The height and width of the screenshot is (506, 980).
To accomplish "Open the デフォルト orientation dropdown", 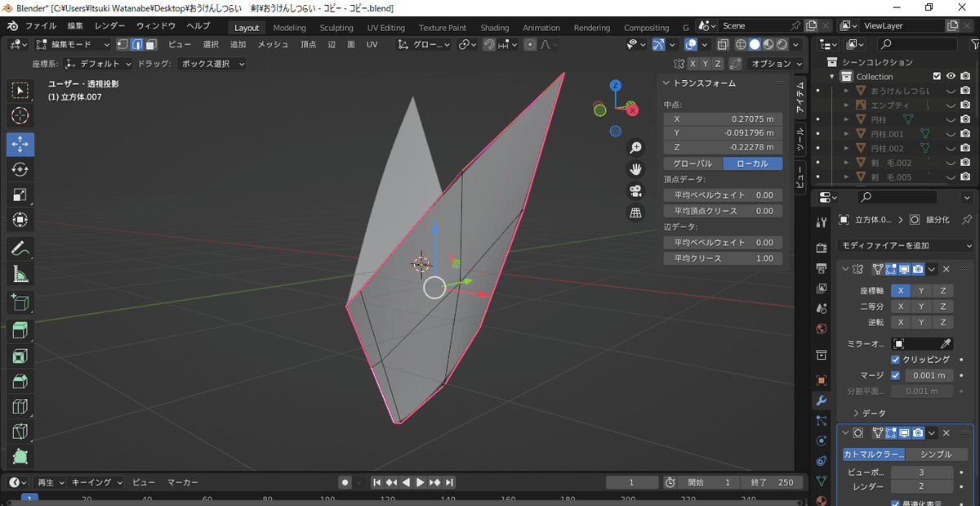I will 98,64.
